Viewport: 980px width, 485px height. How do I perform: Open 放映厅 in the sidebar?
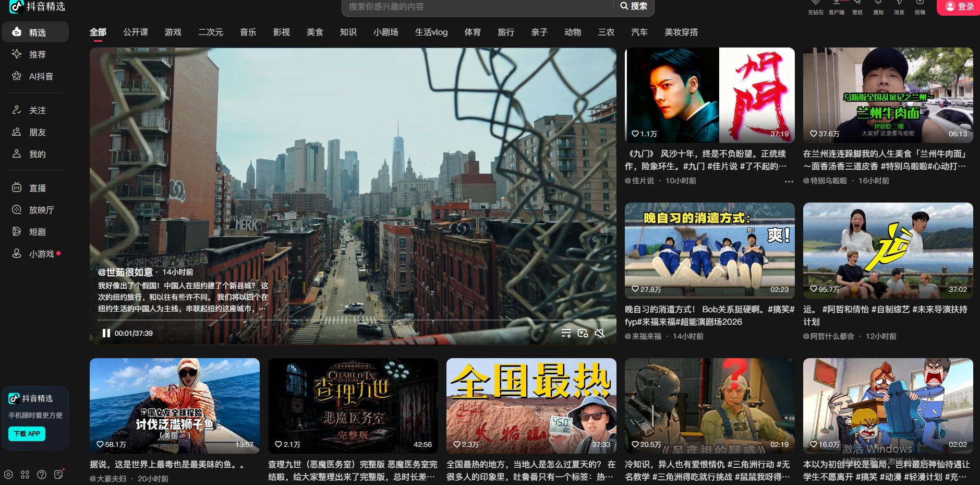35,210
